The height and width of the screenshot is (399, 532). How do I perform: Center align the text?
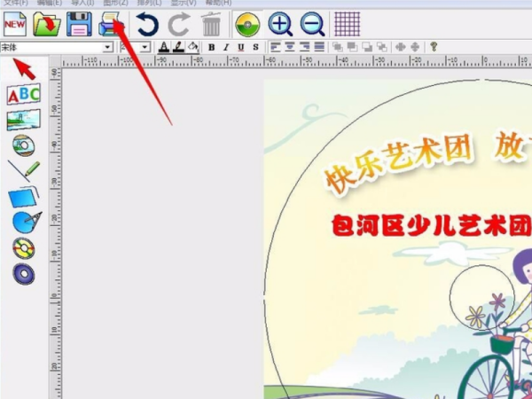(x=290, y=47)
